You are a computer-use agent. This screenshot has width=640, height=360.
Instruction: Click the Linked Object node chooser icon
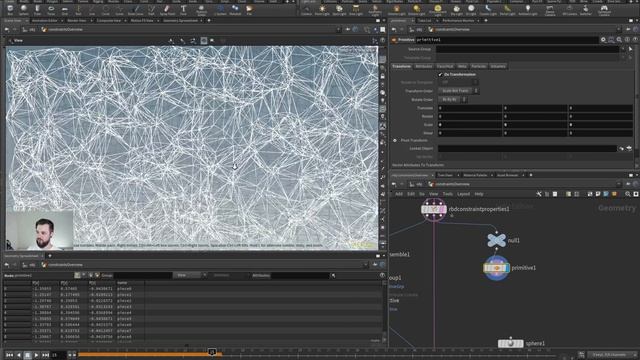point(622,149)
